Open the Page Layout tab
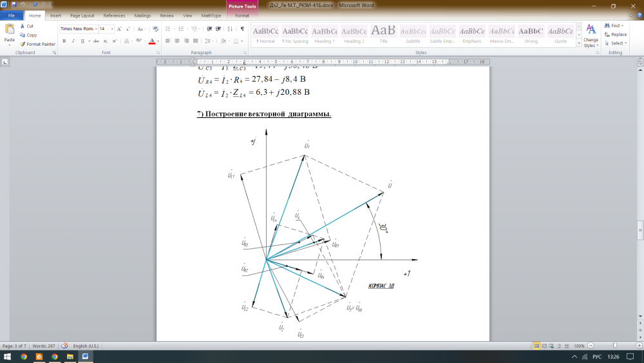This screenshot has width=644, height=363. 82,15
